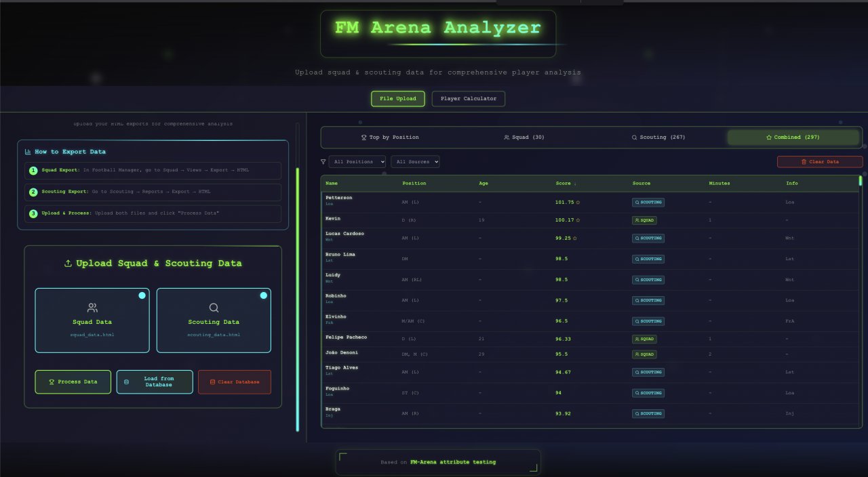The height and width of the screenshot is (477, 868).
Task: Sort table by Minutes column header
Action: click(x=719, y=183)
